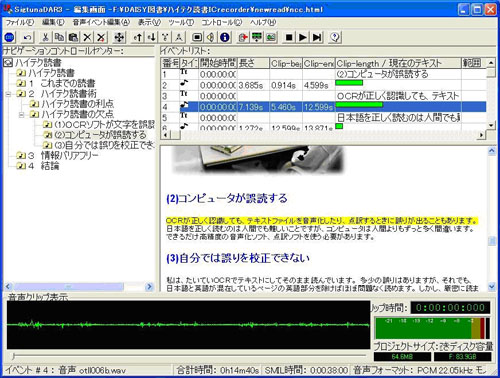The image size is (500, 378).
Task: Click the event list scroll-down arrow
Action: click(491, 125)
